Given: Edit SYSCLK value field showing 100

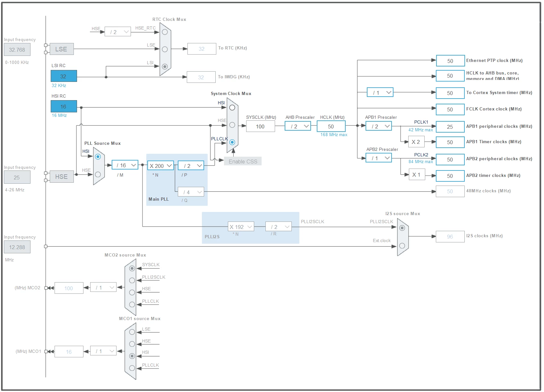Looking at the screenshot, I should [261, 126].
